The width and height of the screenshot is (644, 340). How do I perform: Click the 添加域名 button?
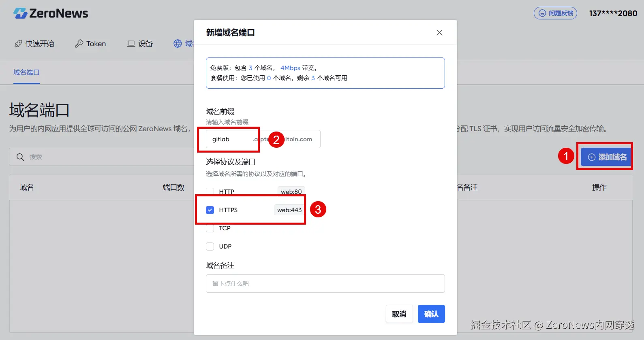point(607,157)
